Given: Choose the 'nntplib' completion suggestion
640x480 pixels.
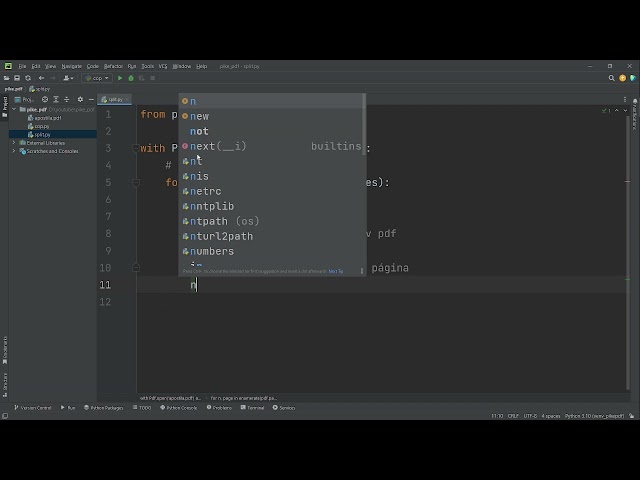Looking at the screenshot, I should pyautogui.click(x=272, y=207).
